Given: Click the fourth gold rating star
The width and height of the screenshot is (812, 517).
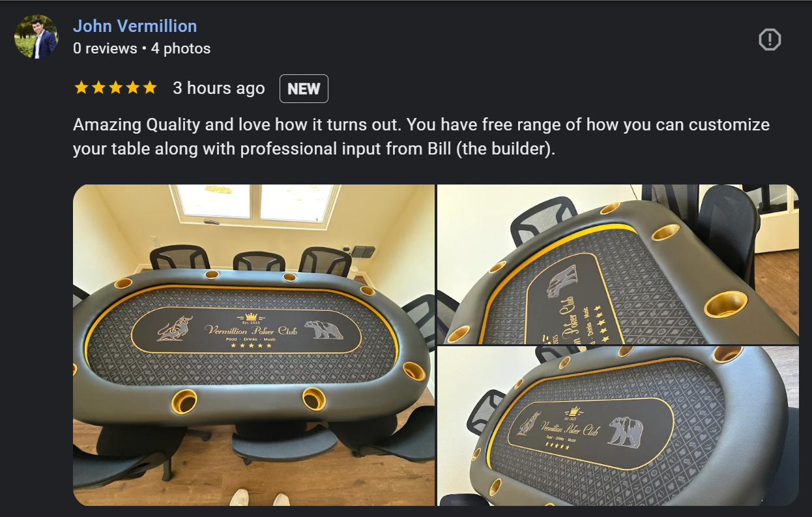Looking at the screenshot, I should coord(133,88).
